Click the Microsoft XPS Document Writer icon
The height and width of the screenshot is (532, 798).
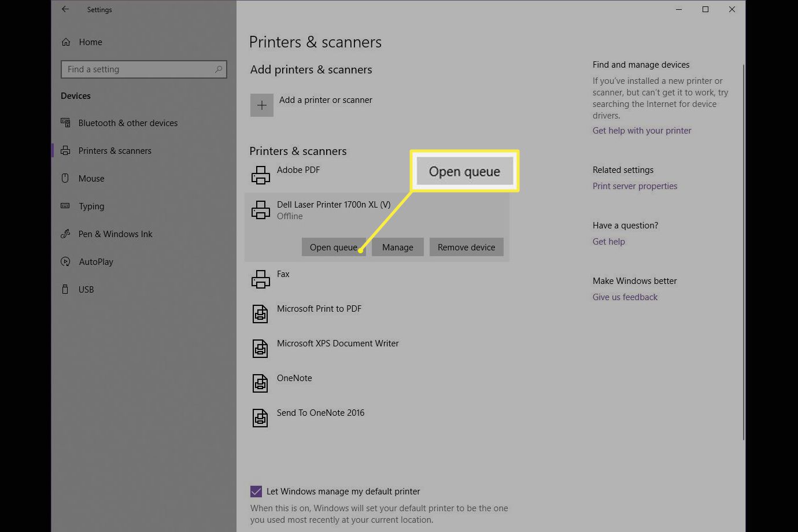tap(260, 348)
